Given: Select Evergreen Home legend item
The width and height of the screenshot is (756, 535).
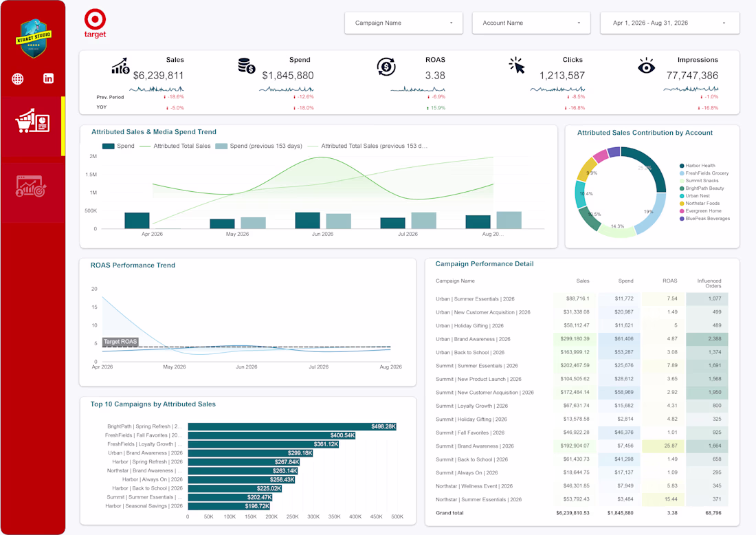Looking at the screenshot, I should [x=700, y=211].
